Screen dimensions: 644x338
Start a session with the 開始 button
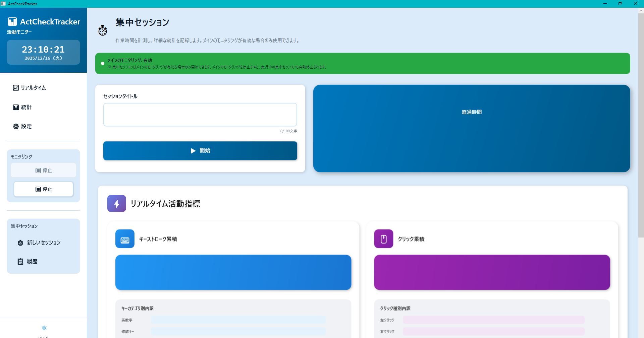click(200, 150)
